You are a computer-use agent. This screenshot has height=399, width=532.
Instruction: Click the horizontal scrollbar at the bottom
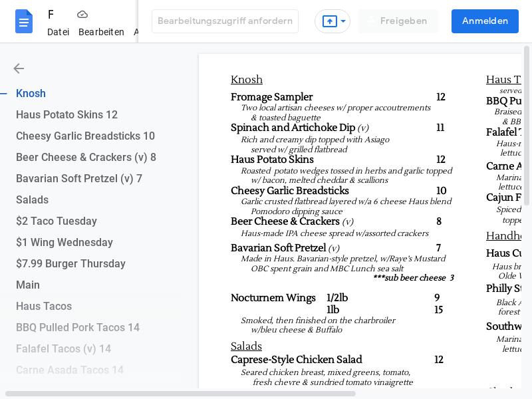(180, 394)
